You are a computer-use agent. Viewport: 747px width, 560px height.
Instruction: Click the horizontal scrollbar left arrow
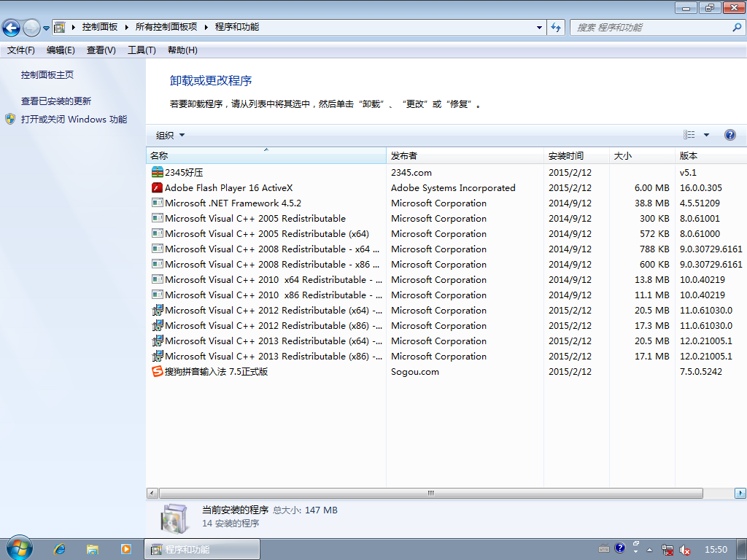pos(152,494)
